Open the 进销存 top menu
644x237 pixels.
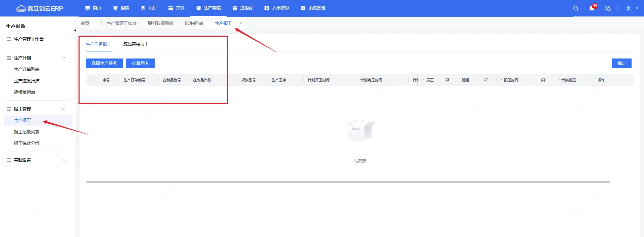point(243,8)
